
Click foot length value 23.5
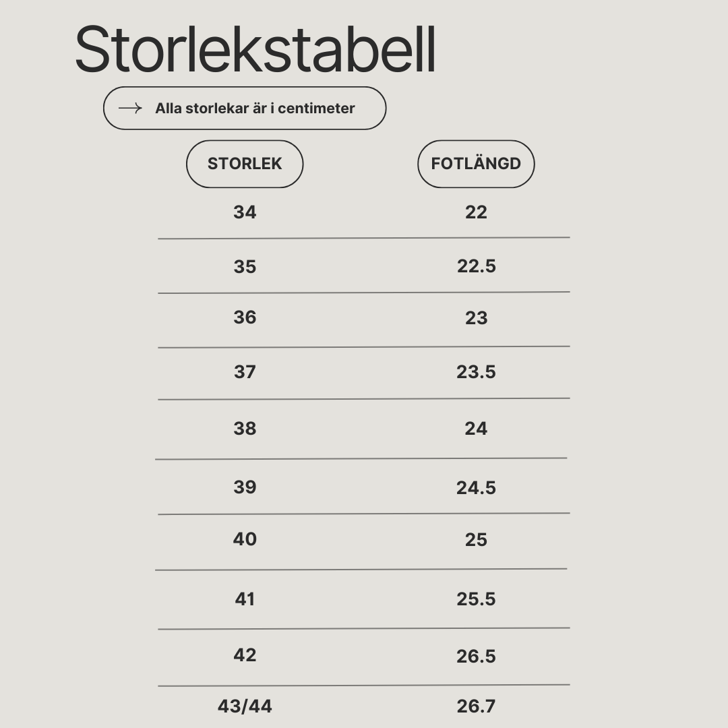(x=476, y=372)
